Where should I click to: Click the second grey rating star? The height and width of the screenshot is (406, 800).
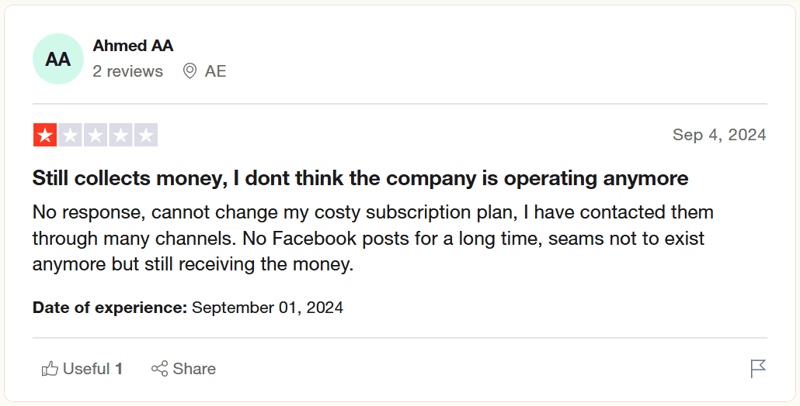[70, 135]
